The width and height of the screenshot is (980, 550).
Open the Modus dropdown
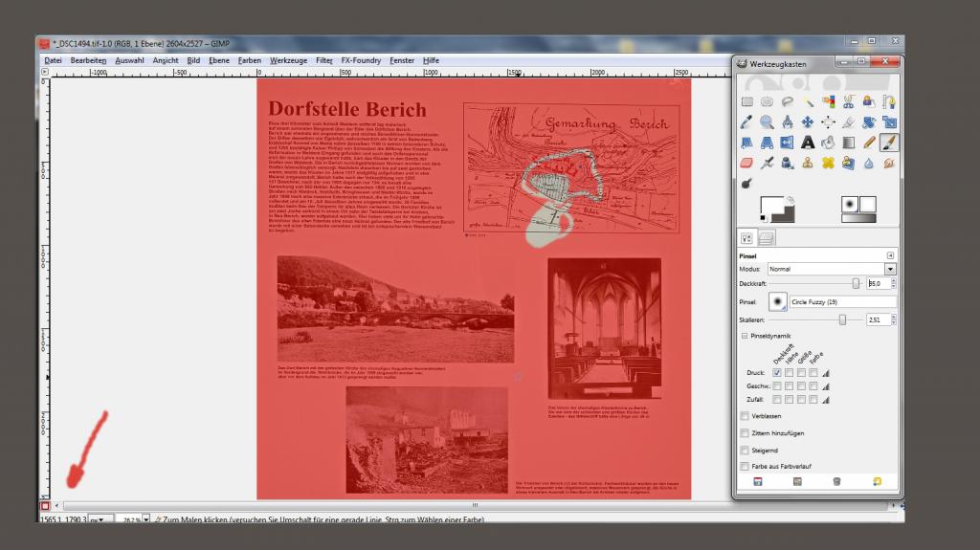pos(832,269)
